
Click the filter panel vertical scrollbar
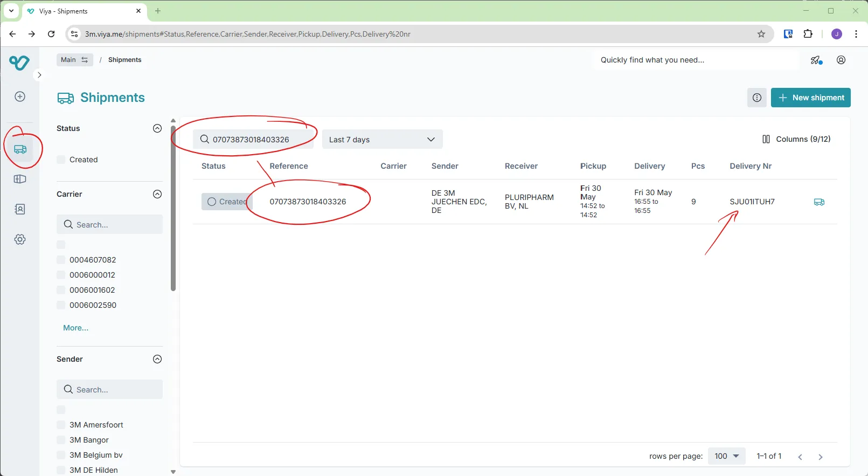(173, 208)
